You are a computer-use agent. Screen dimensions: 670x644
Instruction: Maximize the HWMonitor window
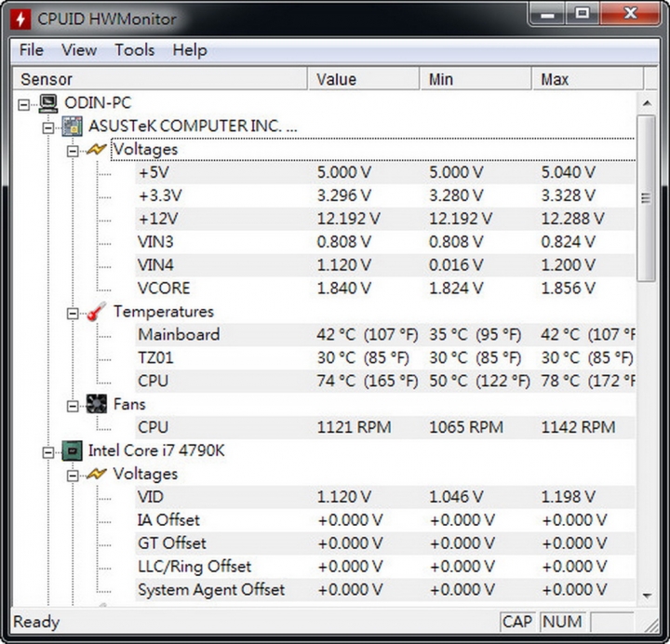pyautogui.click(x=582, y=15)
